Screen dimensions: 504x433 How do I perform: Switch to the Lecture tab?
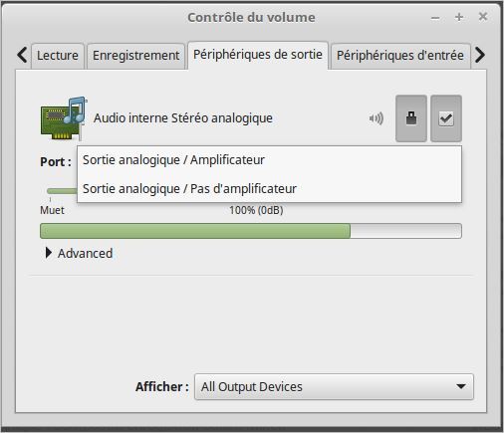(x=58, y=56)
